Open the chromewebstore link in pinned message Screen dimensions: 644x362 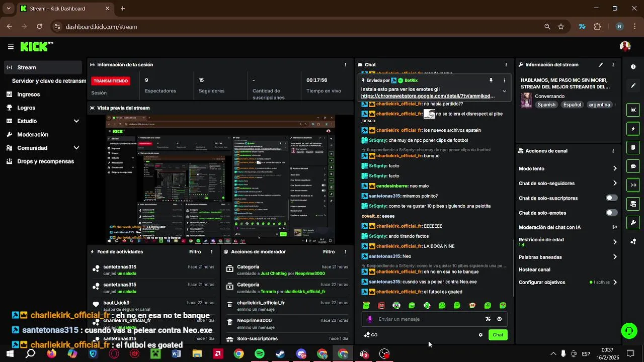coord(428,96)
